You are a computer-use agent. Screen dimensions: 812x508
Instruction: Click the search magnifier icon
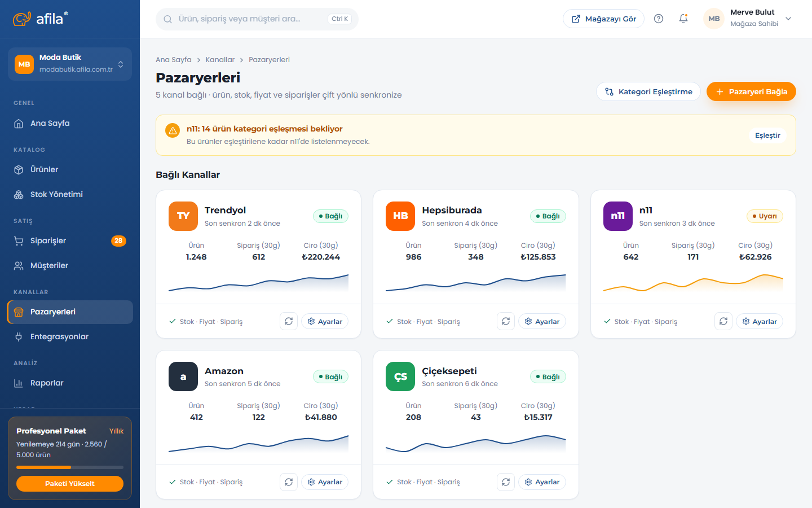(167, 19)
